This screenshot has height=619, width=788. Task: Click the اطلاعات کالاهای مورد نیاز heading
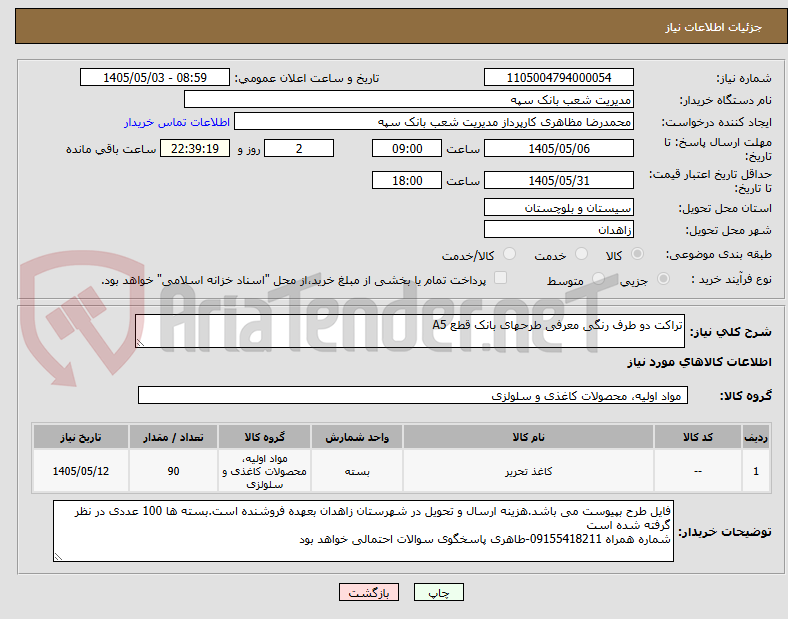(699, 362)
